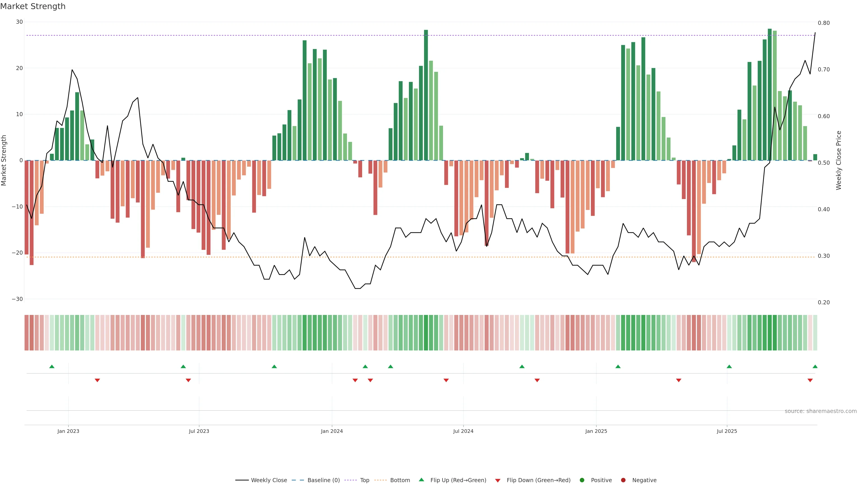Click the source: sharemaestro.com text
The height and width of the screenshot is (488, 868).
821,411
